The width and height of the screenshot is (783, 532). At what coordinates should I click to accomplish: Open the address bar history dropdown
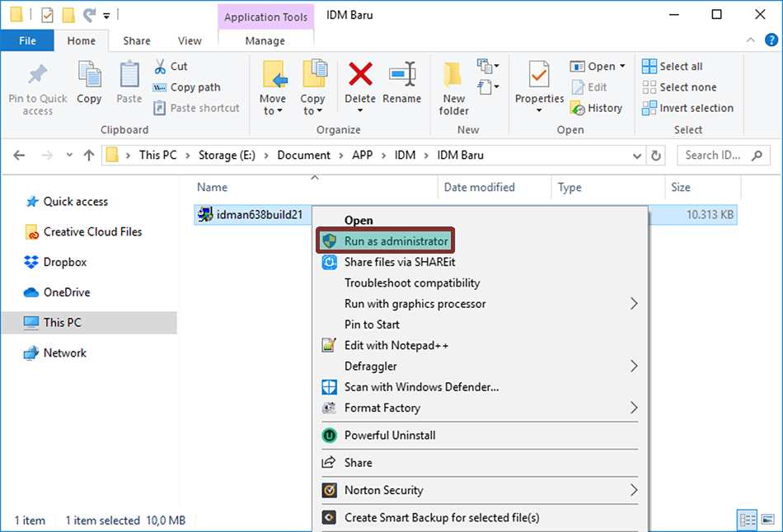point(636,155)
